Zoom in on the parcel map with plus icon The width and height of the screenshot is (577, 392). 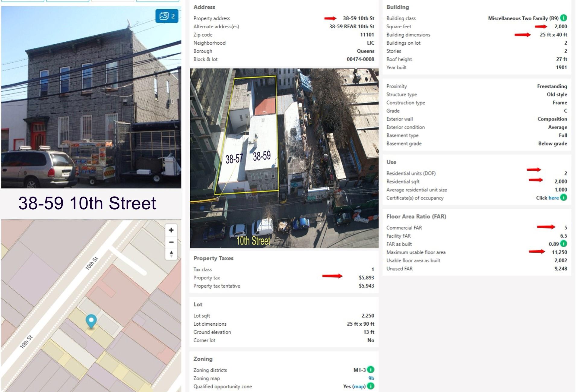point(171,230)
